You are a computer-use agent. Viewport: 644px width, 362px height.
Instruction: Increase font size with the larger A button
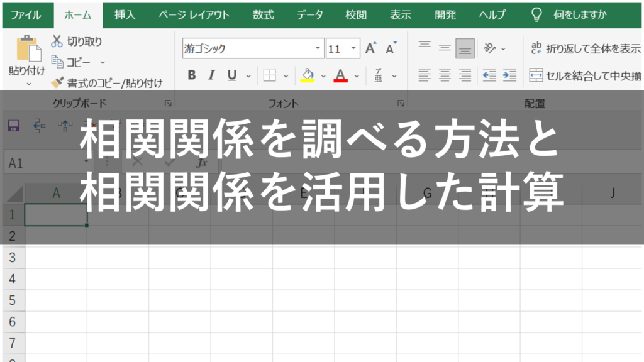click(x=371, y=48)
